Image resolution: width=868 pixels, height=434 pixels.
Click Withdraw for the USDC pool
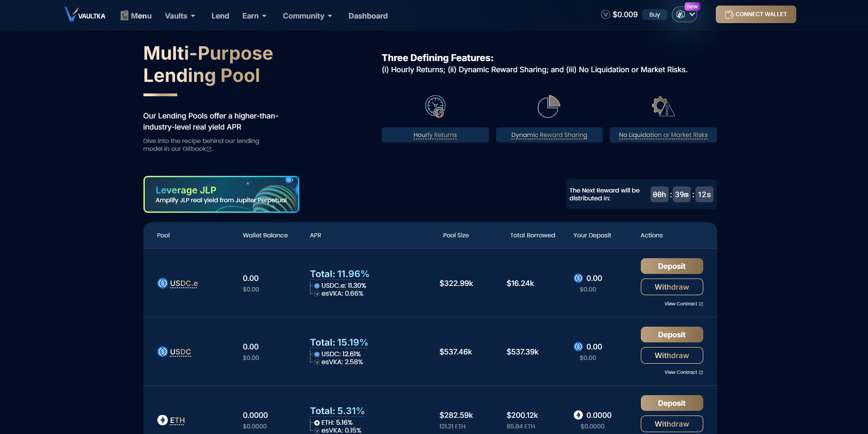[671, 355]
